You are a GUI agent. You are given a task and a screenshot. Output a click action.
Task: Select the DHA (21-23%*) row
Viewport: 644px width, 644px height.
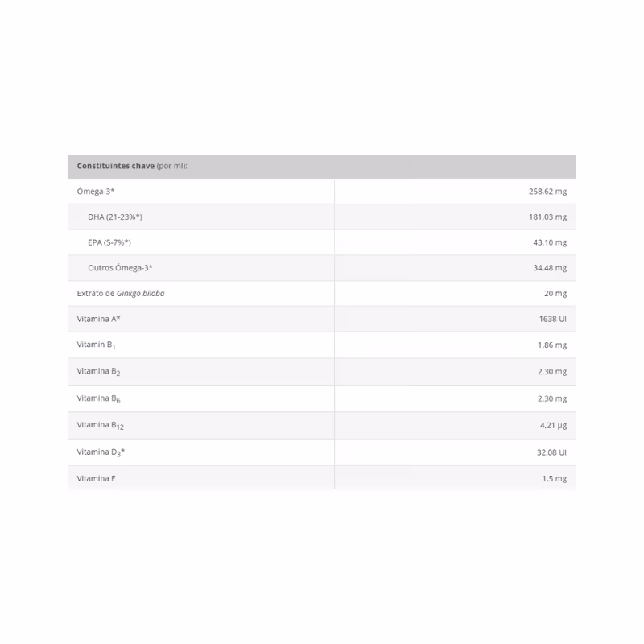pyautogui.click(x=321, y=217)
